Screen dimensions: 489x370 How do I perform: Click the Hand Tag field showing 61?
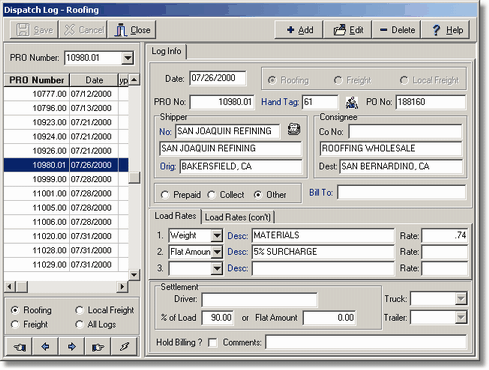point(320,102)
